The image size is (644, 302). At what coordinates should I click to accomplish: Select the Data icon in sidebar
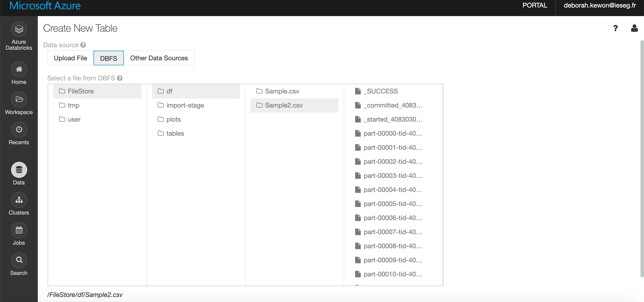19,170
